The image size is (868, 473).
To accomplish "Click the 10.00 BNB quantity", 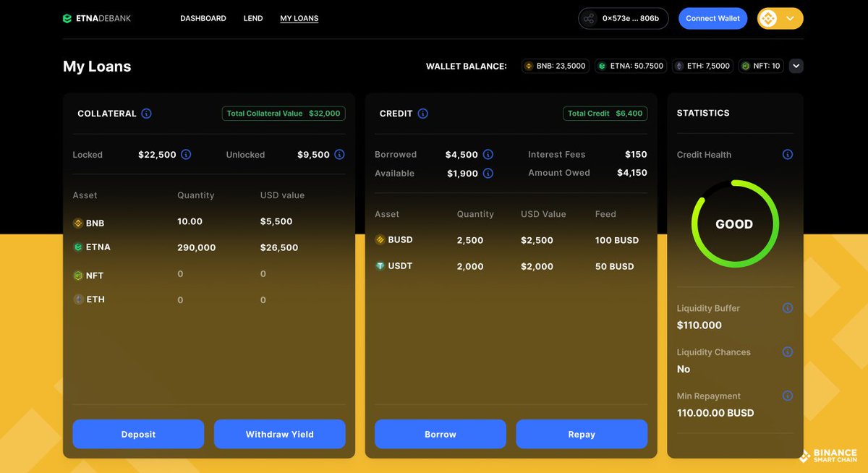I will pos(190,221).
